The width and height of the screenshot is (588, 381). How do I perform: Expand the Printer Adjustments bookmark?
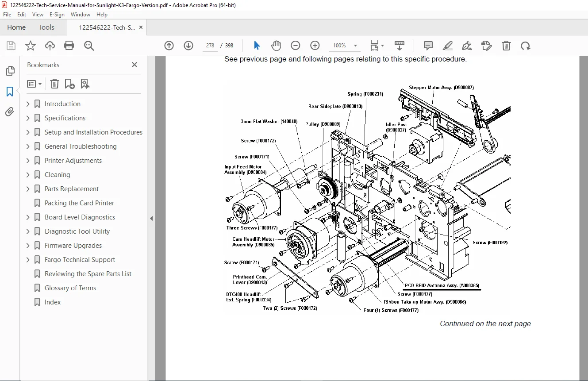(x=28, y=161)
